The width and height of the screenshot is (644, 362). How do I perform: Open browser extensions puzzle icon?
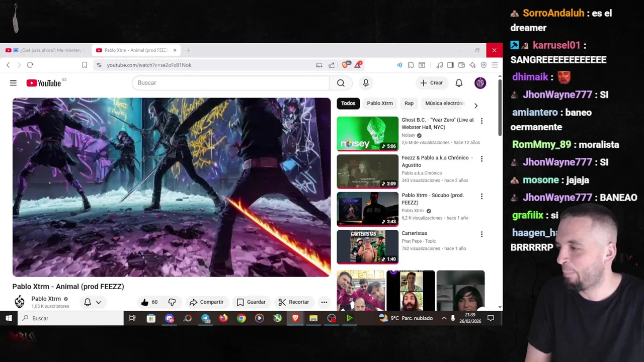click(x=411, y=65)
